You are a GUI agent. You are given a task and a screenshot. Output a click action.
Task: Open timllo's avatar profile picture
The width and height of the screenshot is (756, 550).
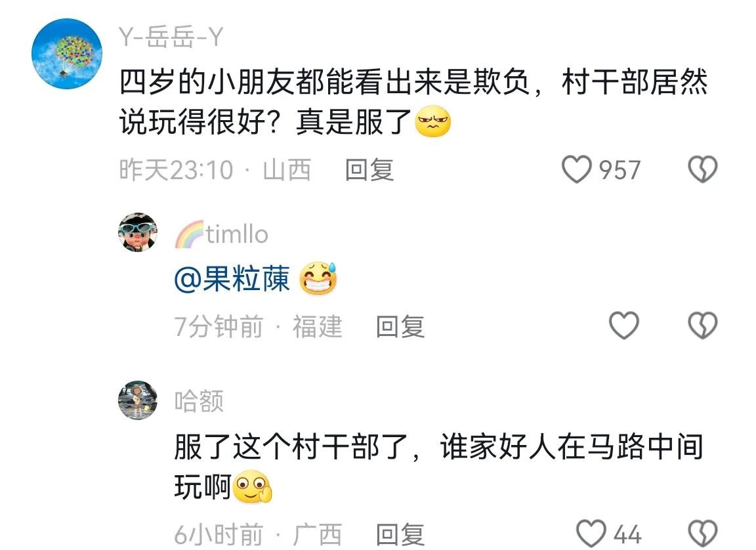(x=138, y=232)
